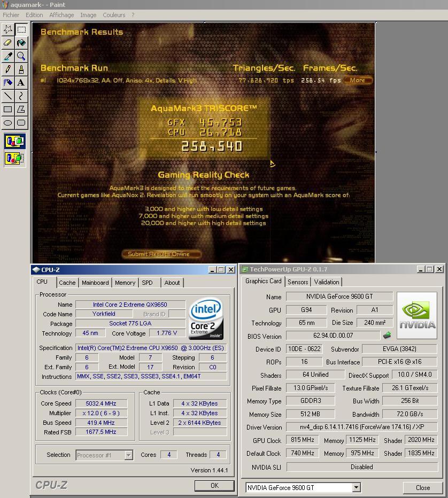Image resolution: width=448 pixels, height=498 pixels.
Task: Click the NVIDIA logo in GPU-Z
Action: [417, 315]
